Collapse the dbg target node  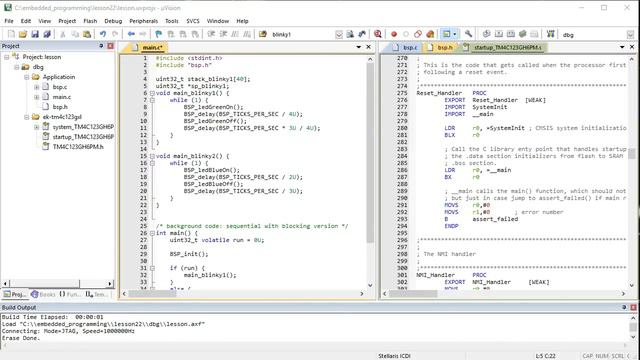(17, 67)
